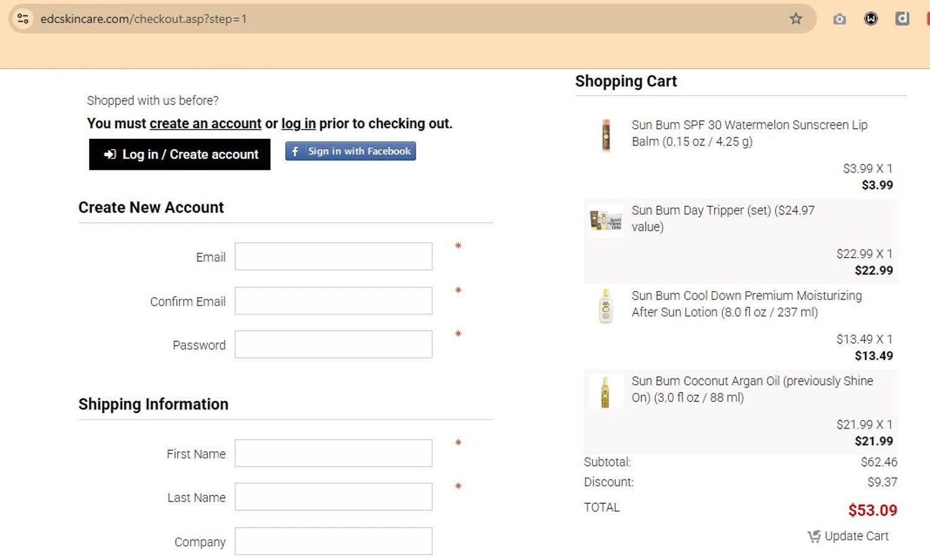This screenshot has height=560, width=930.
Task: Click the '$21.99 X 1' quantity line
Action: pyautogui.click(x=864, y=425)
